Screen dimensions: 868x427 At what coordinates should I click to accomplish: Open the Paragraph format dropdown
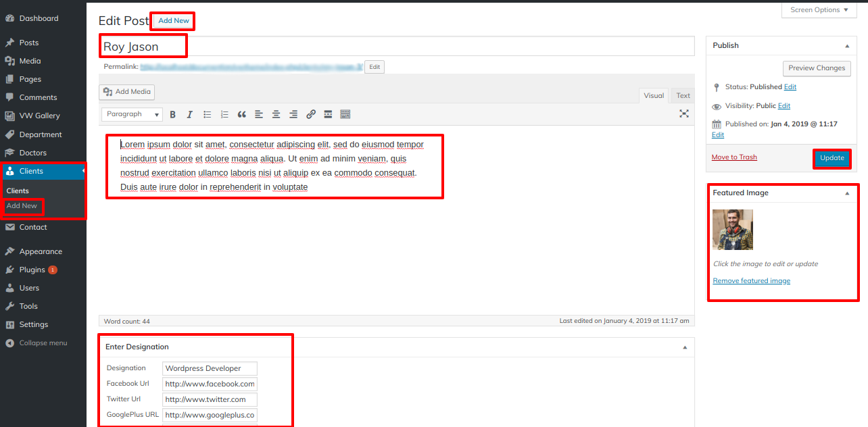coord(132,114)
